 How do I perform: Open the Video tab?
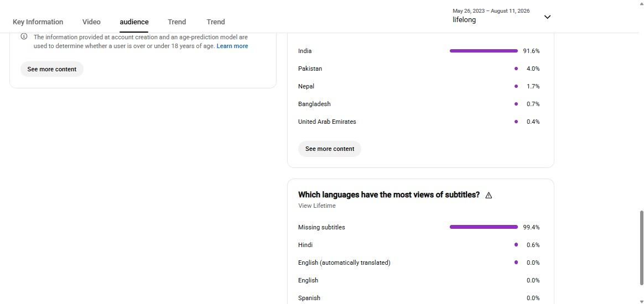(91, 22)
